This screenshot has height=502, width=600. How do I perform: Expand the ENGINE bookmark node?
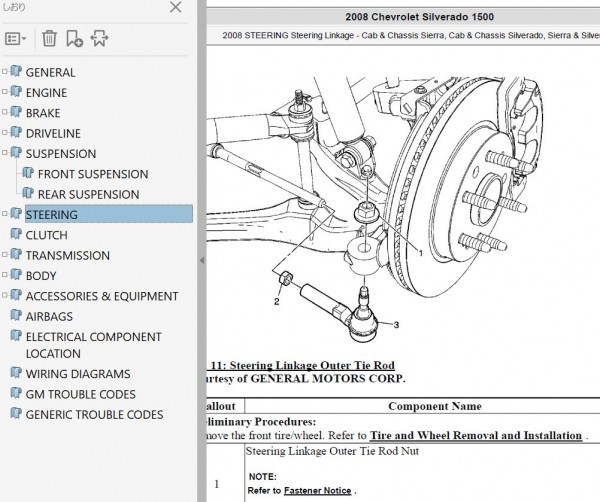(x=5, y=91)
